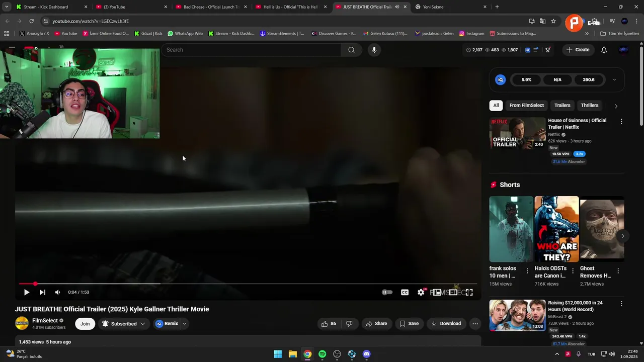The width and height of the screenshot is (644, 362).
Task: Open MrBeast Raising $12,000,000 video title
Action: coord(575,306)
